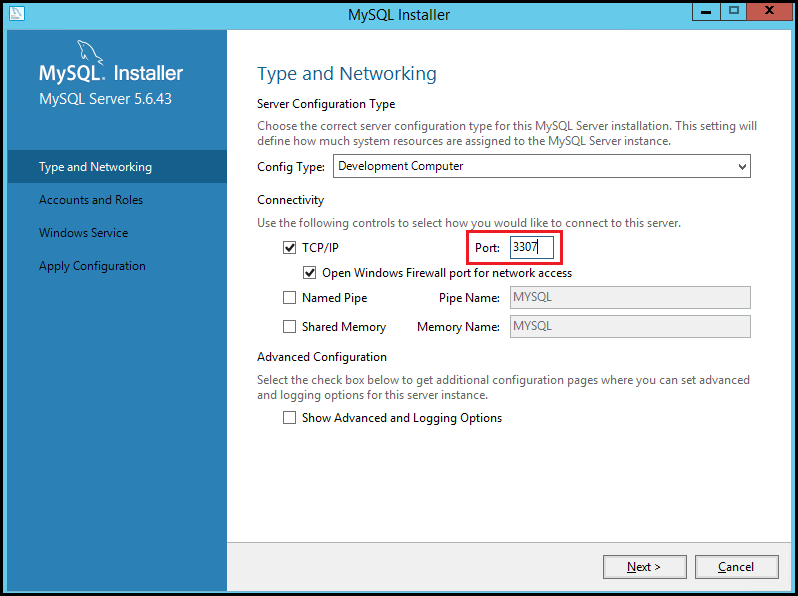The width and height of the screenshot is (798, 596).
Task: Click into the Port number field
Action: pyautogui.click(x=530, y=247)
